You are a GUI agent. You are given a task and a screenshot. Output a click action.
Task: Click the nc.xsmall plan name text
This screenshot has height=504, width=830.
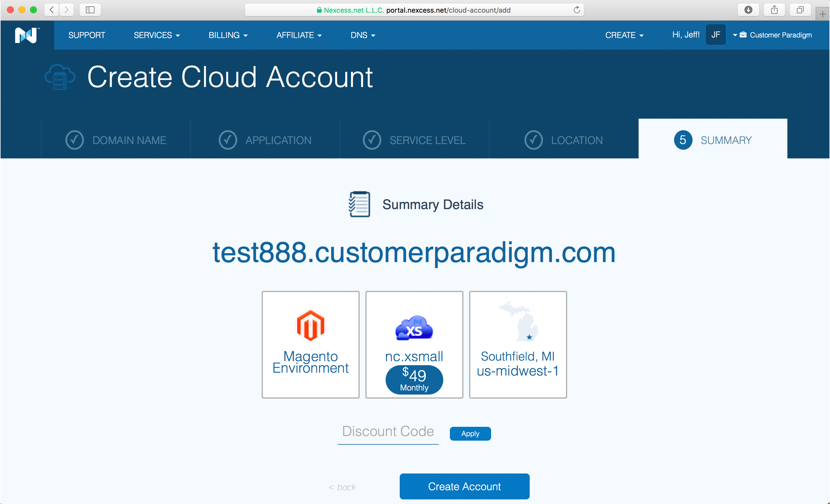(414, 356)
